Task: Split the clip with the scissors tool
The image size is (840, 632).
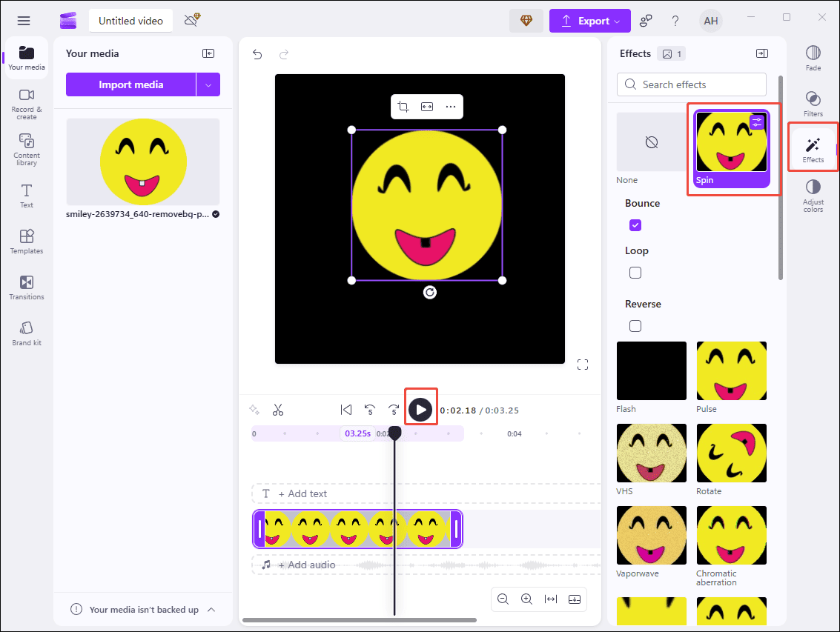Action: [278, 409]
